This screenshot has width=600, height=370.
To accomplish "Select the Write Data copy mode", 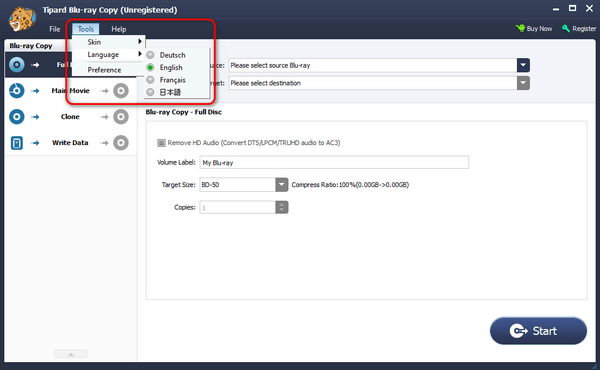I will [x=70, y=143].
